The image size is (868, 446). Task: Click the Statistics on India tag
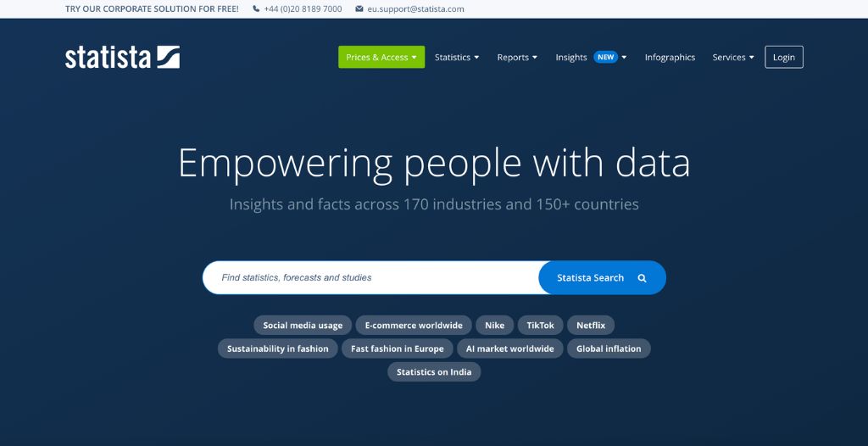[434, 372]
